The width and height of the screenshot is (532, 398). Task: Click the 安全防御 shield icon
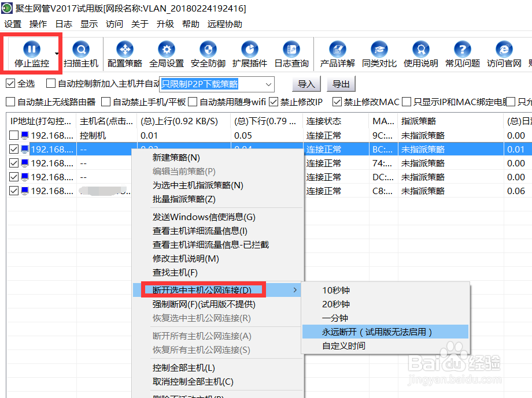208,50
